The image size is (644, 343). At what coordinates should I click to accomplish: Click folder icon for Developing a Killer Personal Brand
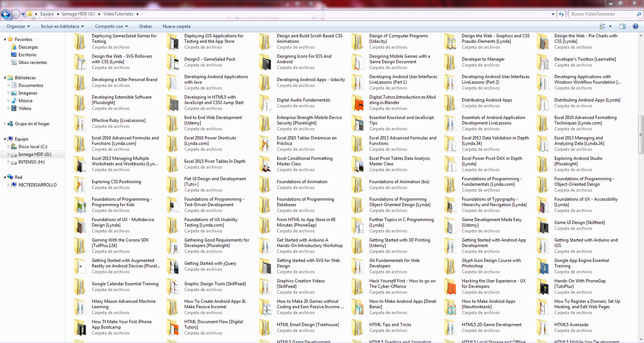pyautogui.click(x=80, y=83)
